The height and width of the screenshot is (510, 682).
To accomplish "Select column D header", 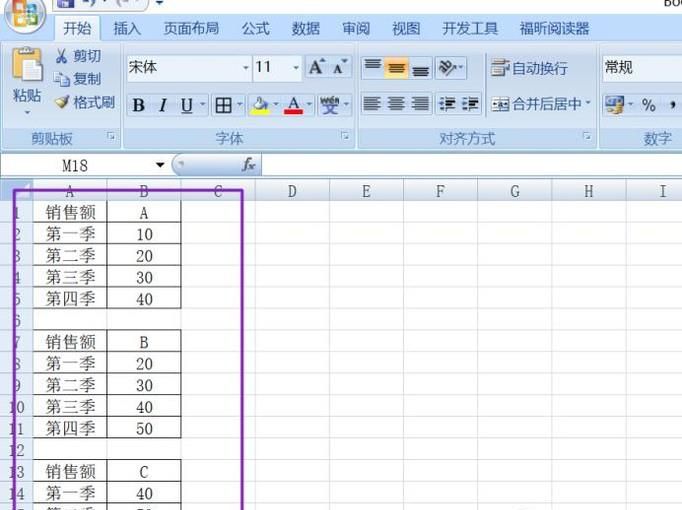I will (x=292, y=191).
